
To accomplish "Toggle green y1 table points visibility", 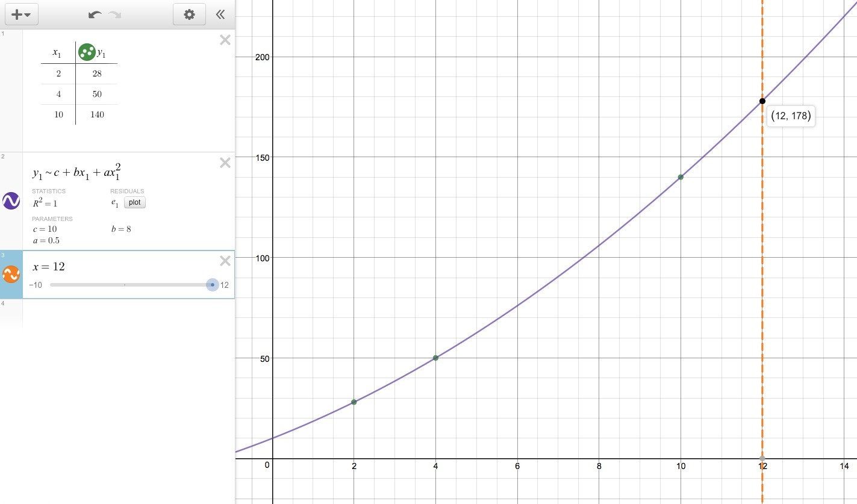I will [87, 52].
